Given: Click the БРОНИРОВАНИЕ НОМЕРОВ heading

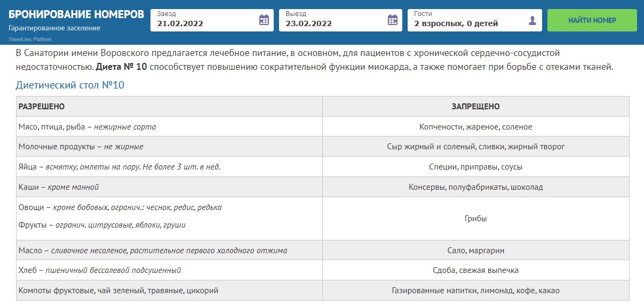Looking at the screenshot, I should [76, 14].
